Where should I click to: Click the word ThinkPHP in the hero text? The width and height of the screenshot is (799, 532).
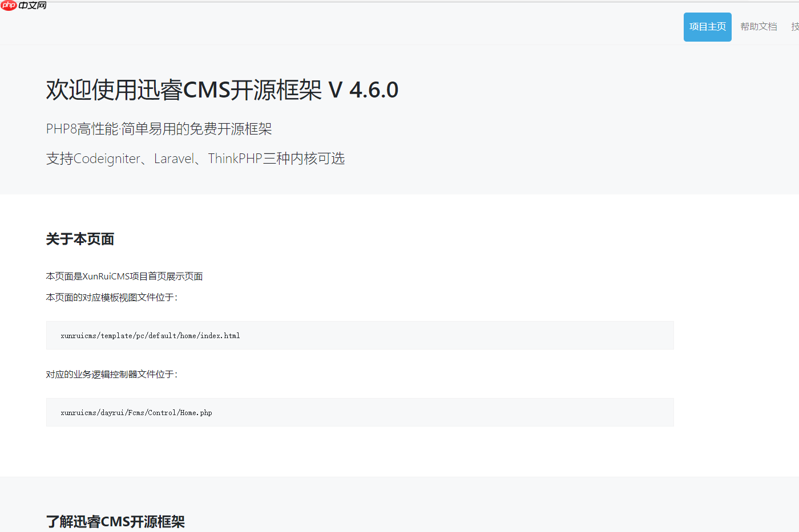click(x=235, y=159)
